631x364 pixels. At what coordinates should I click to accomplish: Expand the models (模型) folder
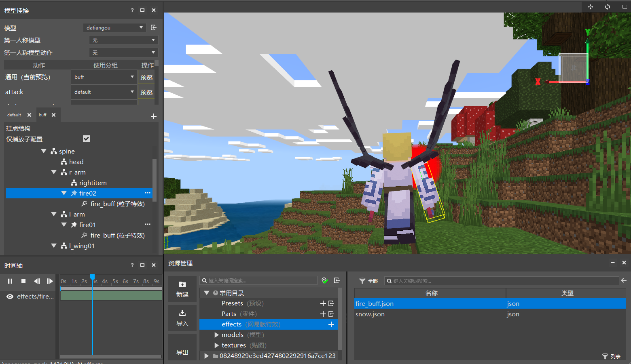tap(217, 335)
